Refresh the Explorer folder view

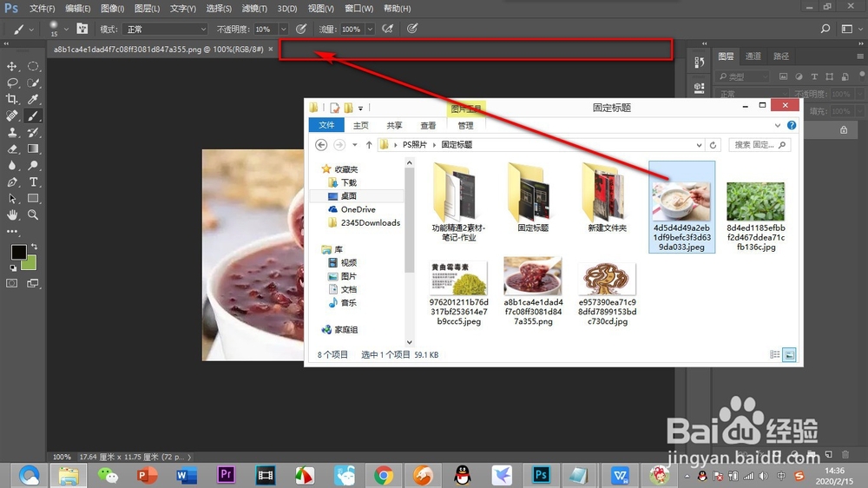coord(713,145)
